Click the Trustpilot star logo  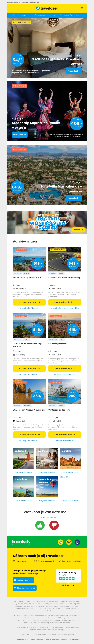[x=68, y=585]
